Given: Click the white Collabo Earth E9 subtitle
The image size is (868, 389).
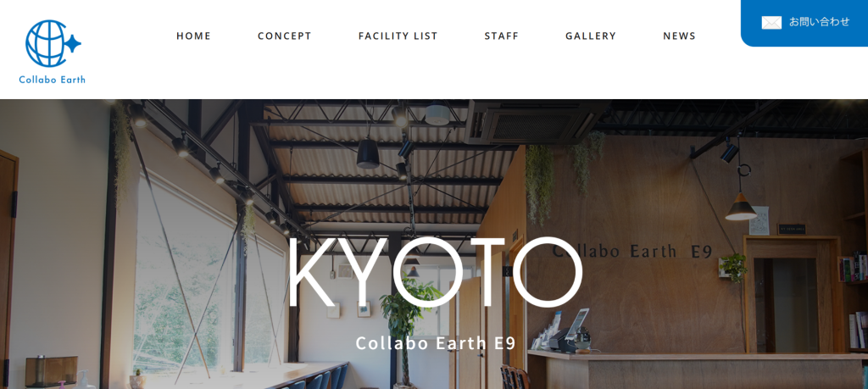Looking at the screenshot, I should tap(436, 343).
